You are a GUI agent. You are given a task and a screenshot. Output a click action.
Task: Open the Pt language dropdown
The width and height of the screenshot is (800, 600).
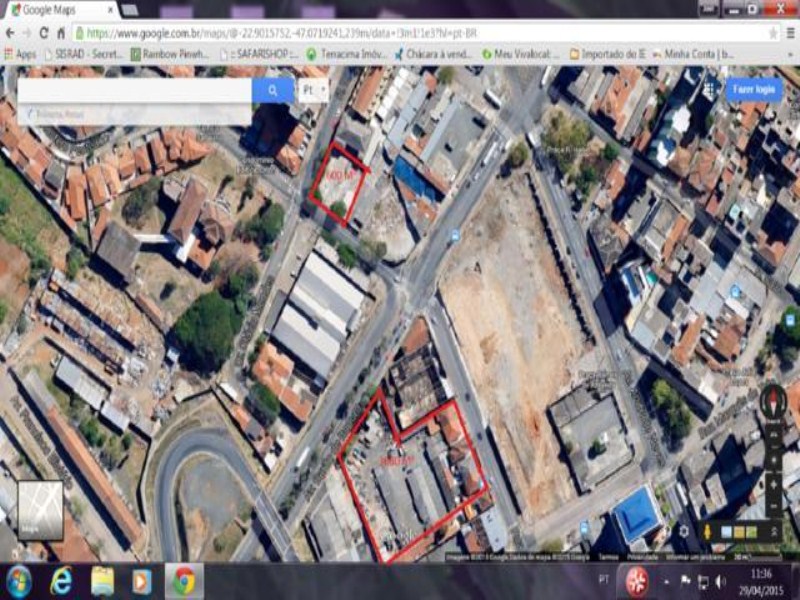coord(312,88)
